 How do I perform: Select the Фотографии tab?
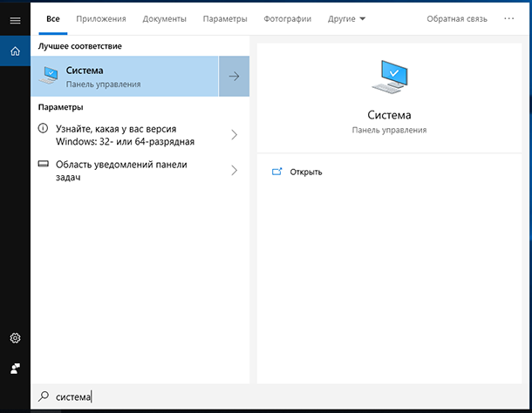coord(287,18)
